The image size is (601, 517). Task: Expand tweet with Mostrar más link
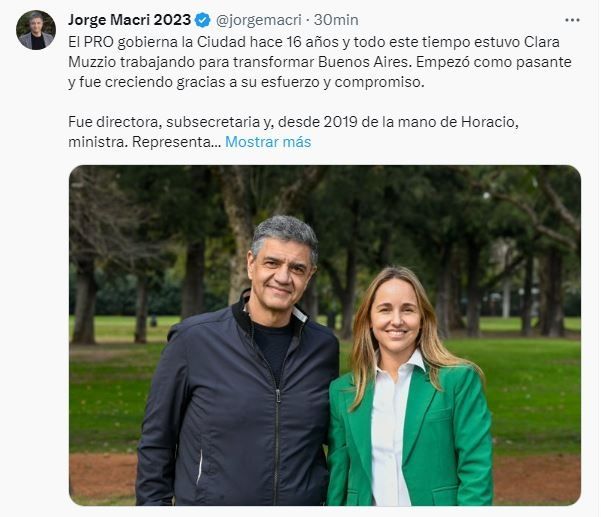pyautogui.click(x=268, y=142)
